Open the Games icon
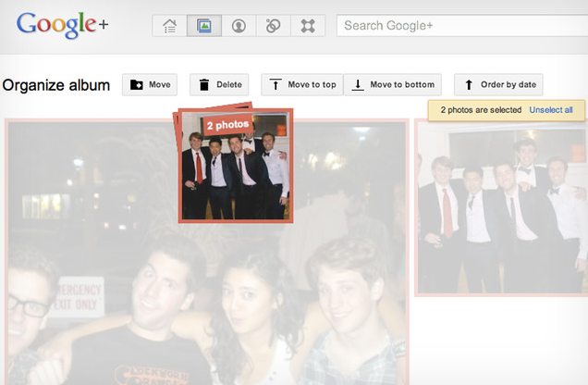 (x=307, y=26)
